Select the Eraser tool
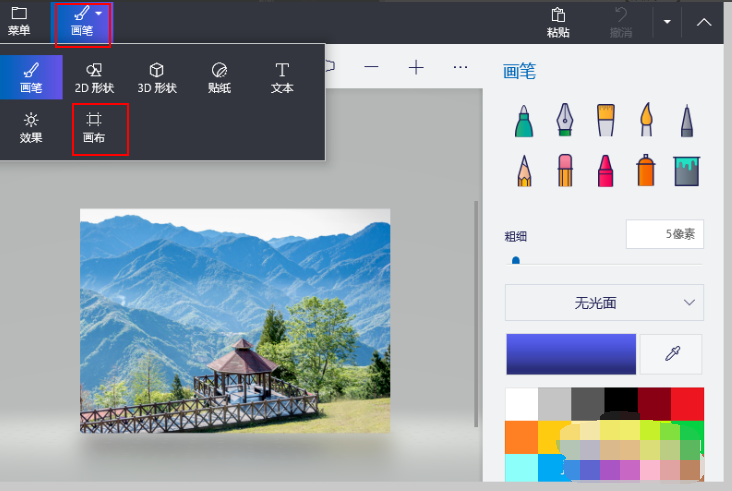The width and height of the screenshot is (732, 491). tap(563, 170)
